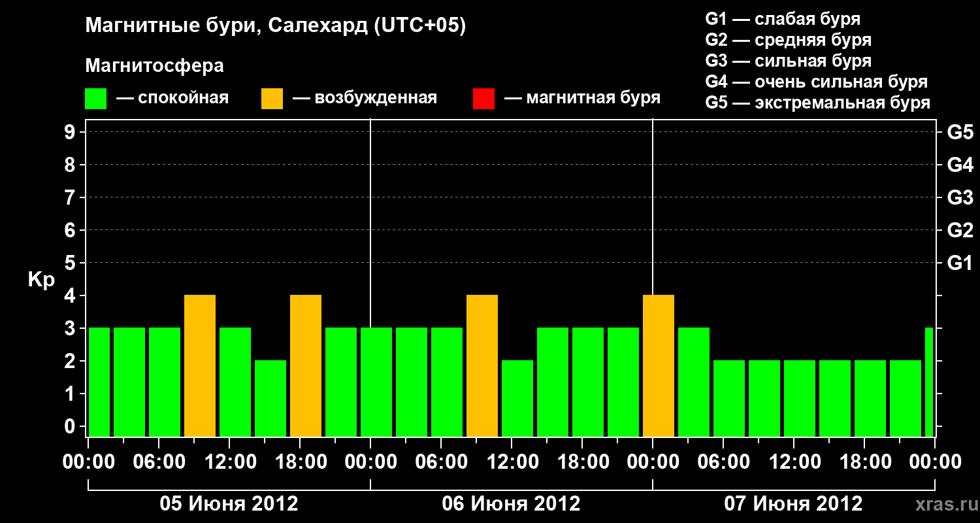Viewport: 980px width, 523px height.
Task: Click the 'Магнитосфера' legend heading
Action: pos(155,66)
